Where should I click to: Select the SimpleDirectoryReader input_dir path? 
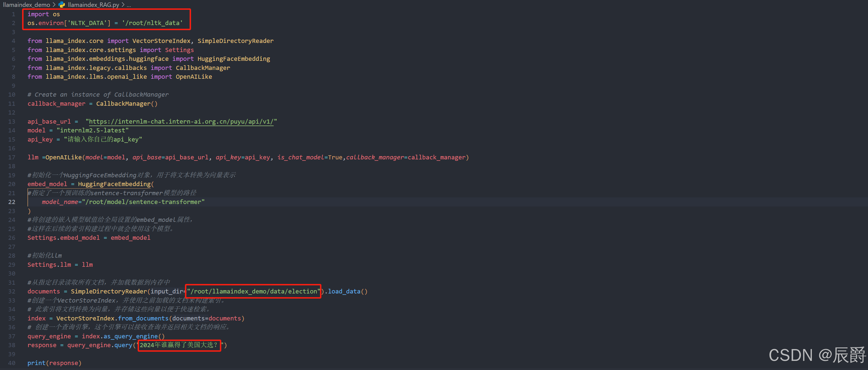(253, 291)
